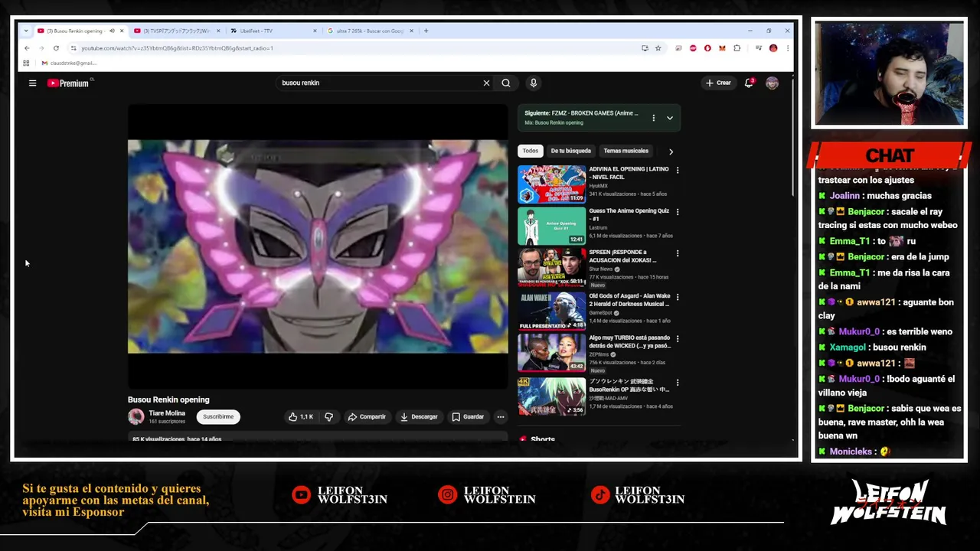Click the Busou Renkin video player frame
Image resolution: width=980 pixels, height=551 pixels.
pyautogui.click(x=318, y=246)
